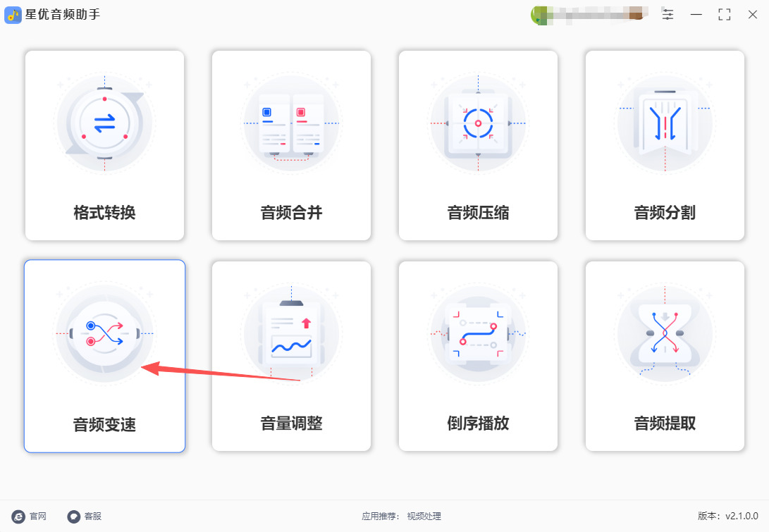Image resolution: width=769 pixels, height=532 pixels.
Task: Open the 格式转换 format conversion icon
Action: (104, 123)
